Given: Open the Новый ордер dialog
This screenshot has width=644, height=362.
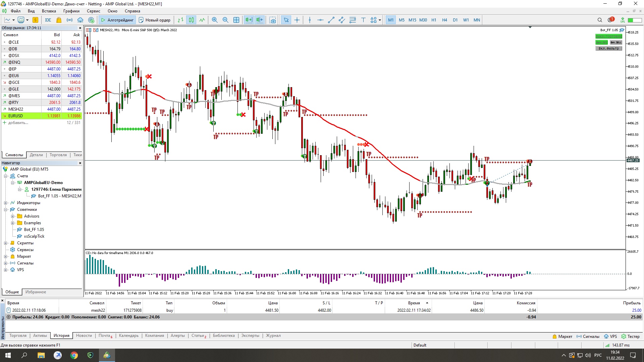Looking at the screenshot, I should point(155,20).
